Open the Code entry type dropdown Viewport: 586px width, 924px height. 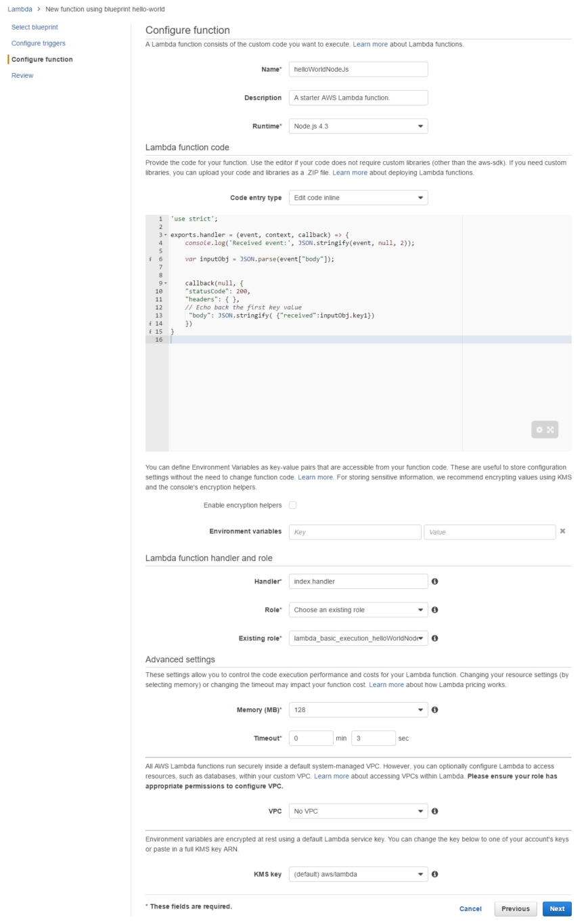(359, 198)
